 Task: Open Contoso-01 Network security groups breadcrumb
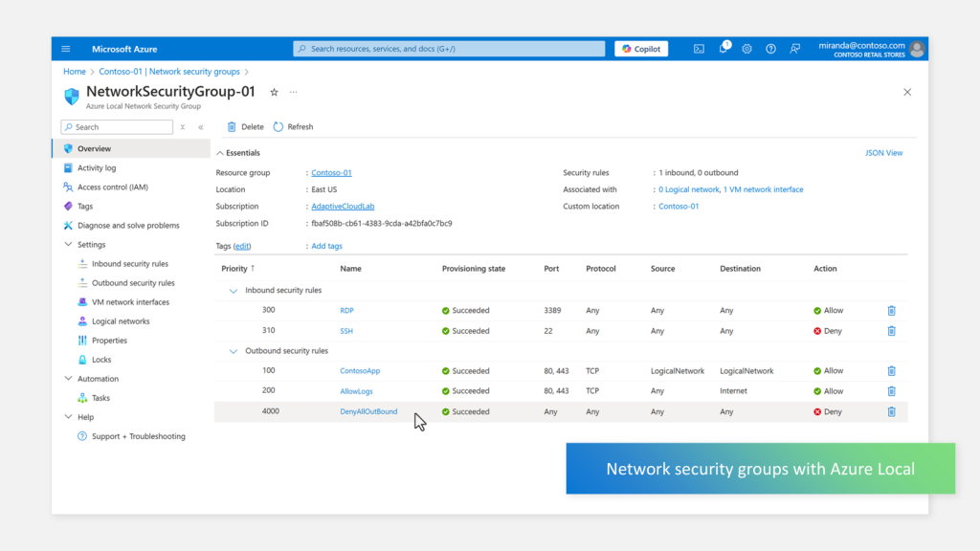point(169,72)
